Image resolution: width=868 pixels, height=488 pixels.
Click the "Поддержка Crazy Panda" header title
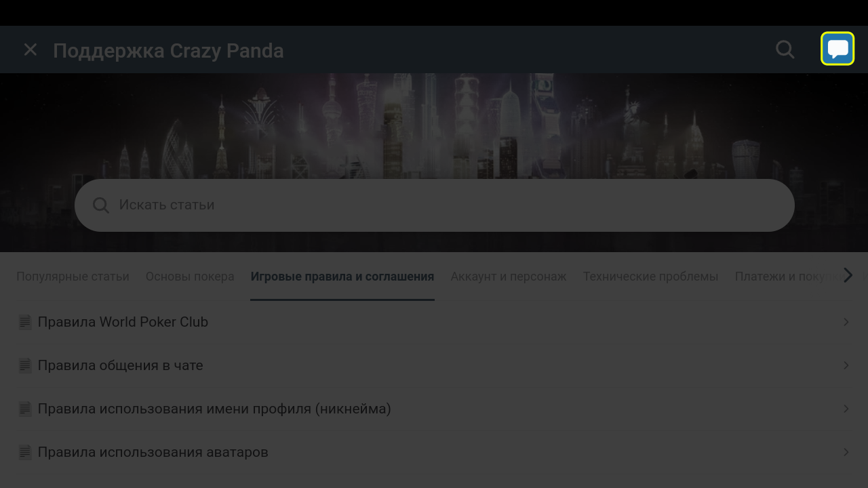point(168,51)
